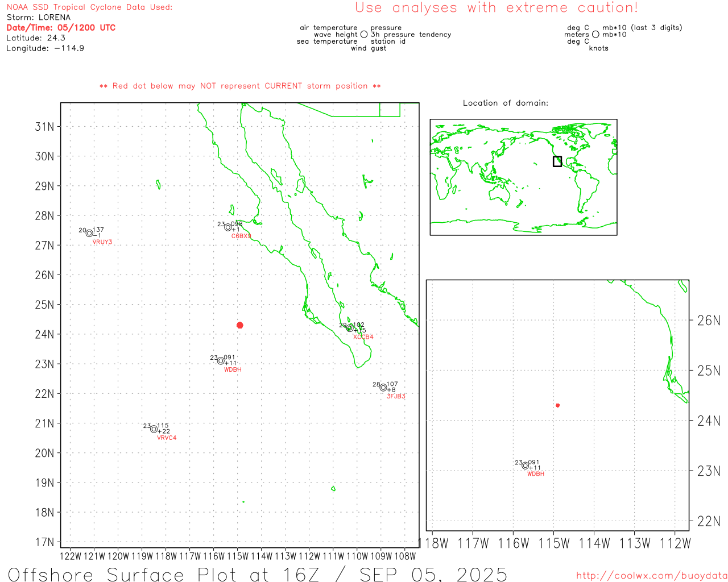Click the VRUY3 station marker circle
Viewport: 728px width, 582px height.
coord(89,233)
